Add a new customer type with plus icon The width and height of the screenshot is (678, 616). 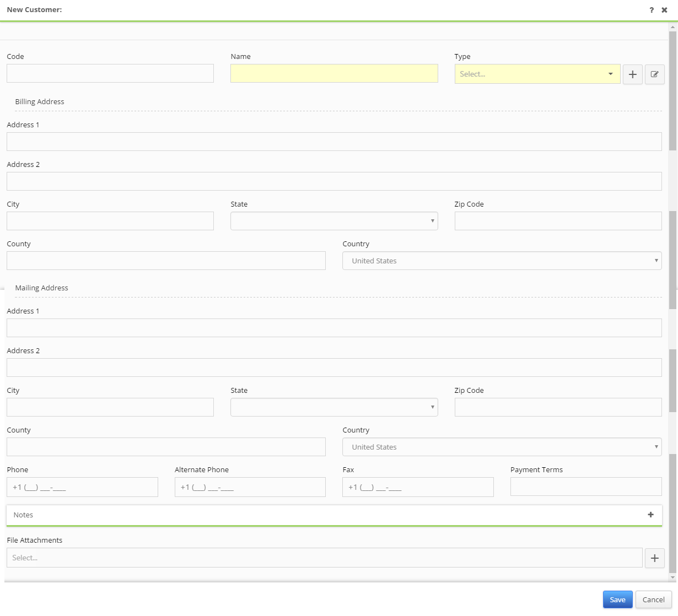point(632,74)
